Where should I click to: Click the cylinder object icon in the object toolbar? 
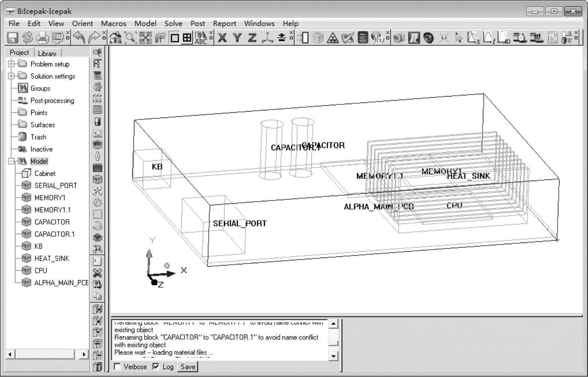(97, 122)
